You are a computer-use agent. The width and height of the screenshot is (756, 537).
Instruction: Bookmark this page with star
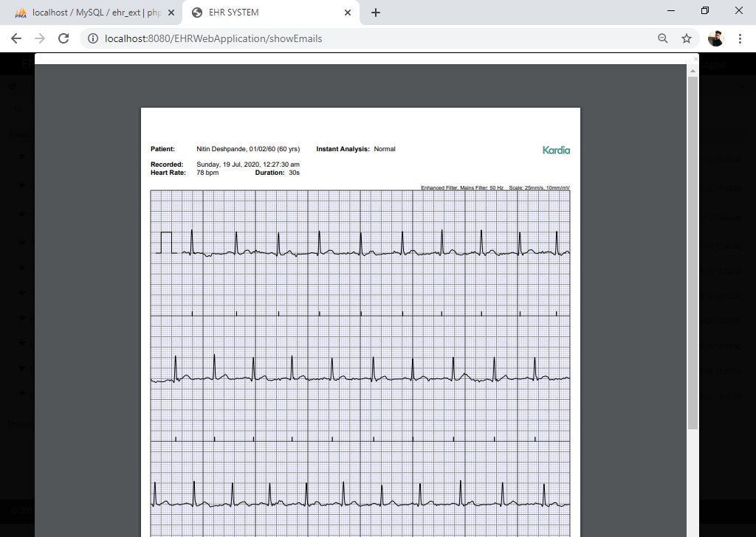[x=687, y=38]
